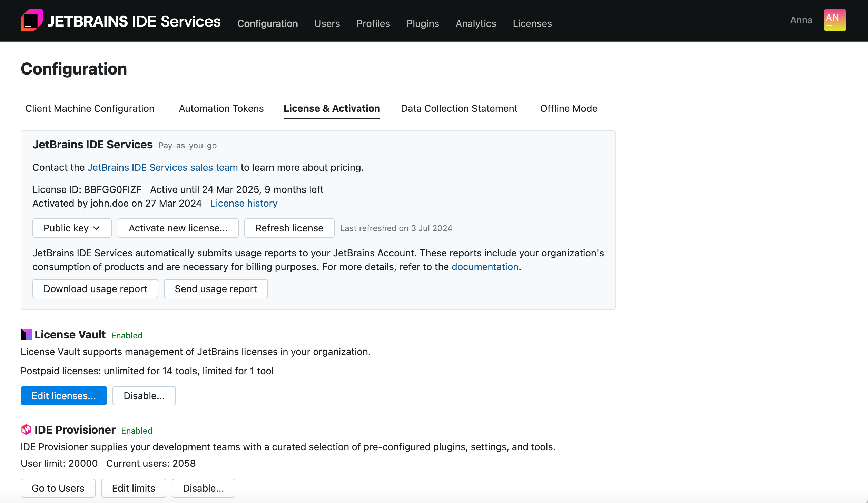Viewport: 868px width, 503px height.
Task: Click the IDE Provisioner product icon
Action: 26,430
